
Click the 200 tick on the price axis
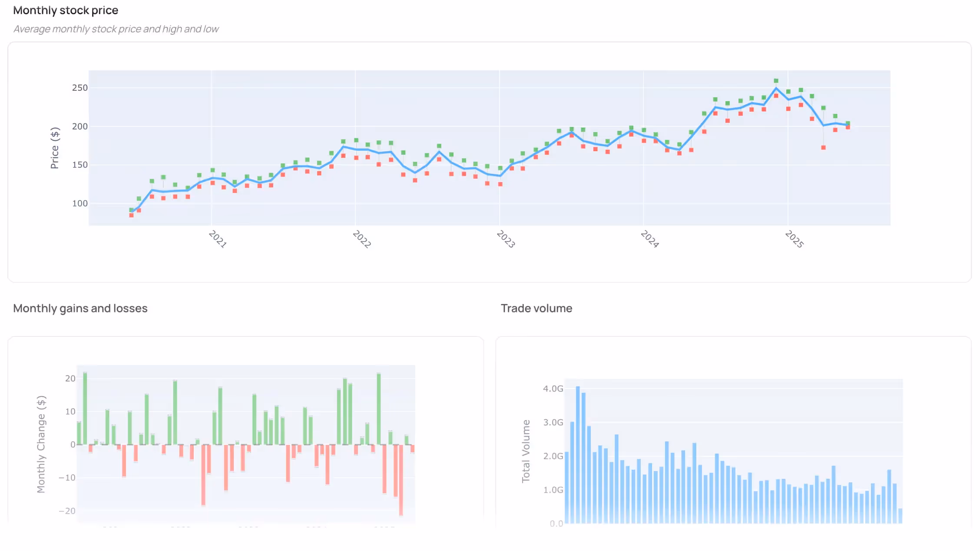tap(80, 126)
